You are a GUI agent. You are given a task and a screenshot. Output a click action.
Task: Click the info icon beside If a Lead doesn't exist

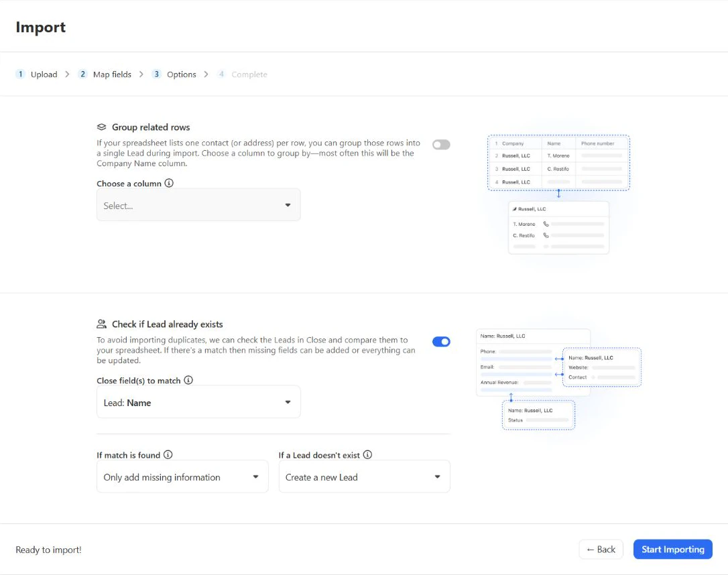(367, 455)
